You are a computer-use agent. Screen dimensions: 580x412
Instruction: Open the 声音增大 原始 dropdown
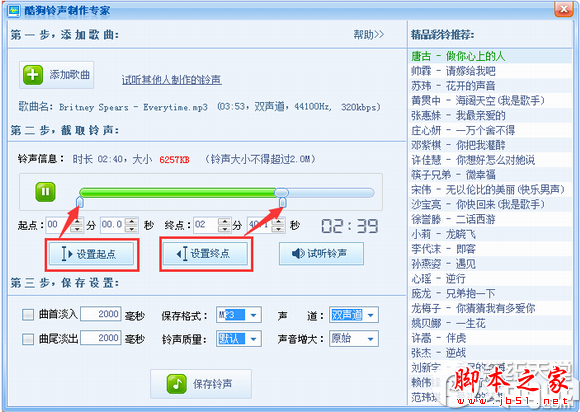click(354, 339)
